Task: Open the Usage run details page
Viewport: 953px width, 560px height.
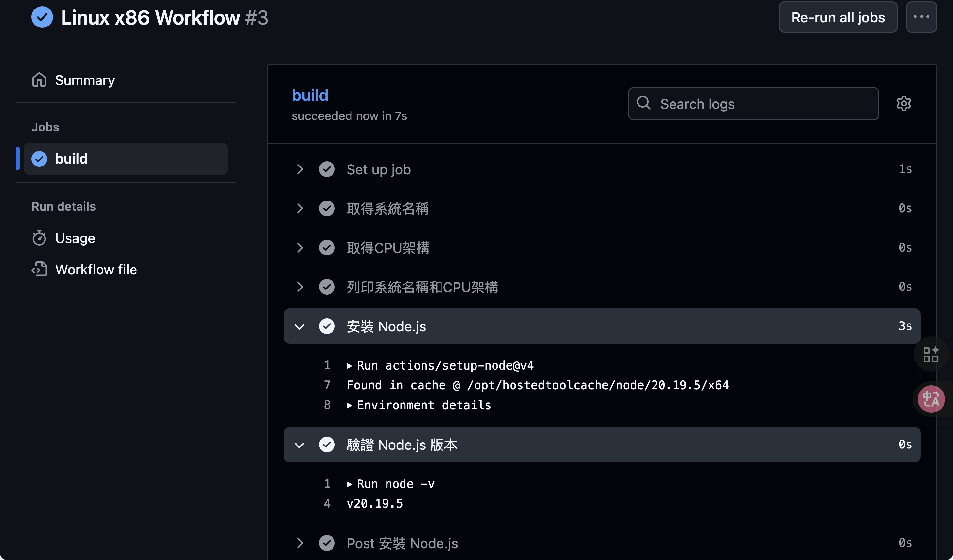Action: click(x=75, y=238)
